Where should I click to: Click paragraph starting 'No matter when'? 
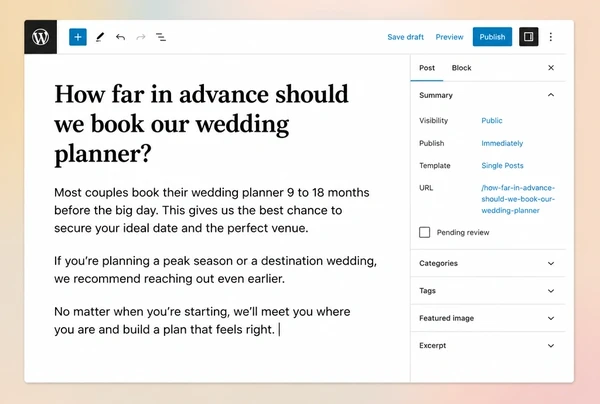pyautogui.click(x=202, y=320)
